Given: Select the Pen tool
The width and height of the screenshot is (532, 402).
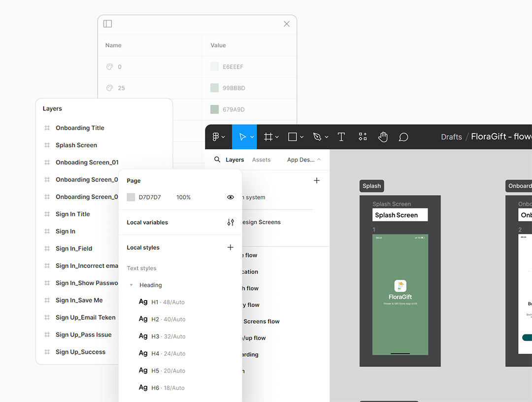Looking at the screenshot, I should click(317, 137).
